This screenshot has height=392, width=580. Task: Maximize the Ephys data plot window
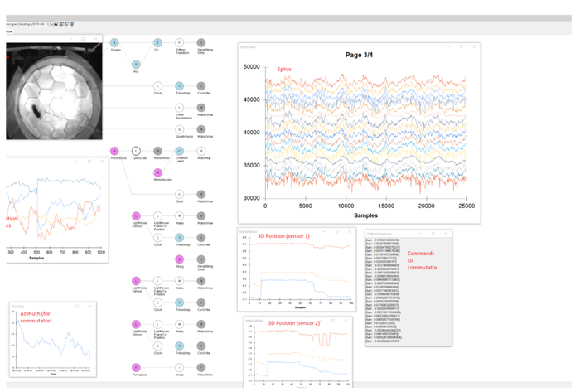tap(462, 47)
